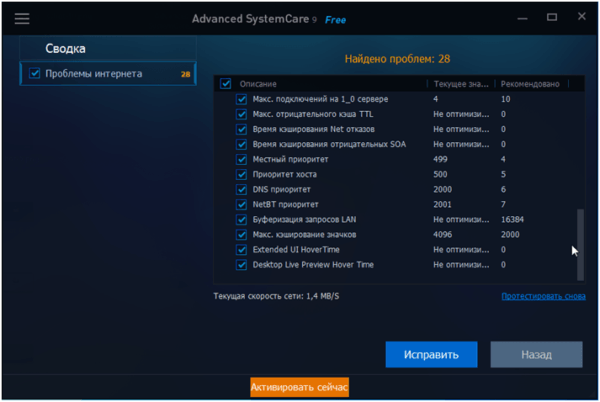Click the current value 2001

pos(442,204)
